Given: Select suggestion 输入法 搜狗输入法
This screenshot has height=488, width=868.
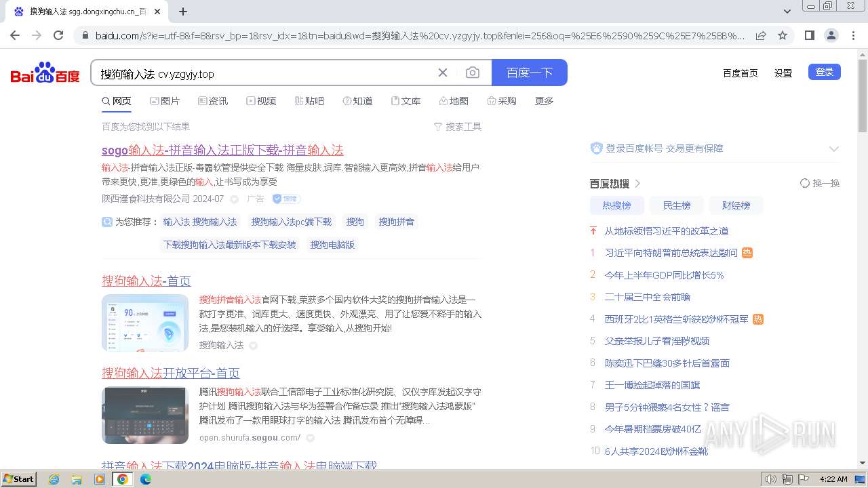Looking at the screenshot, I should (200, 222).
